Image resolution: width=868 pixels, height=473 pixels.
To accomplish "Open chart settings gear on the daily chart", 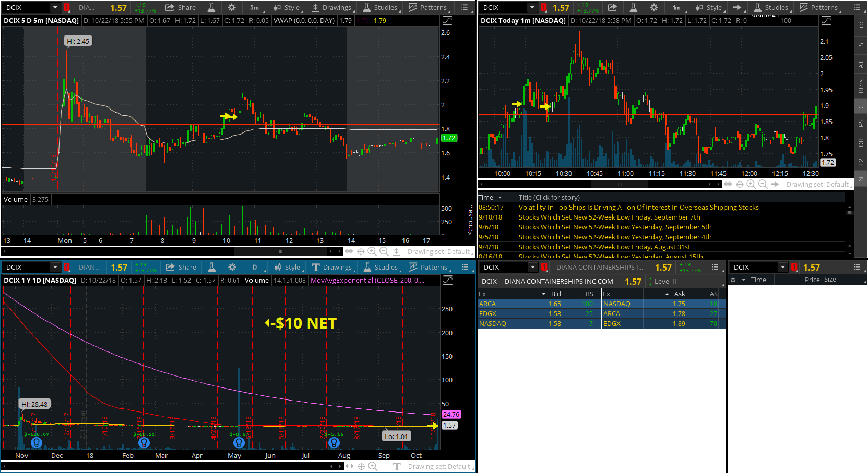I will coord(232,267).
